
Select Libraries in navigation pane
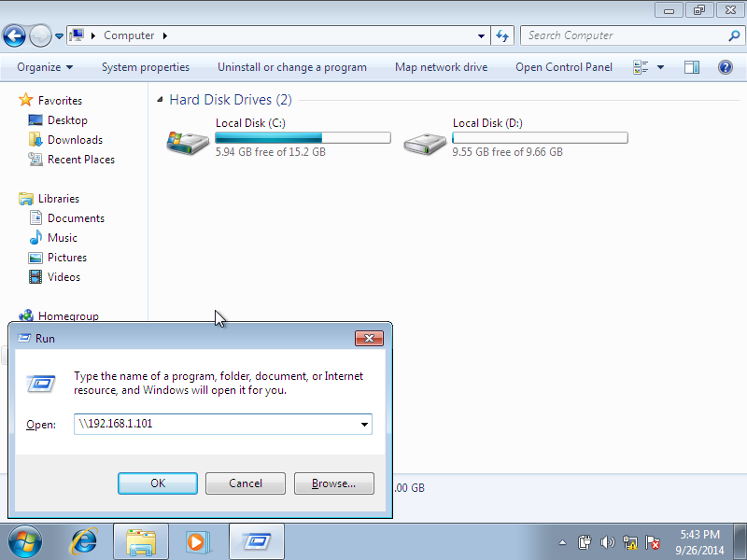(58, 199)
